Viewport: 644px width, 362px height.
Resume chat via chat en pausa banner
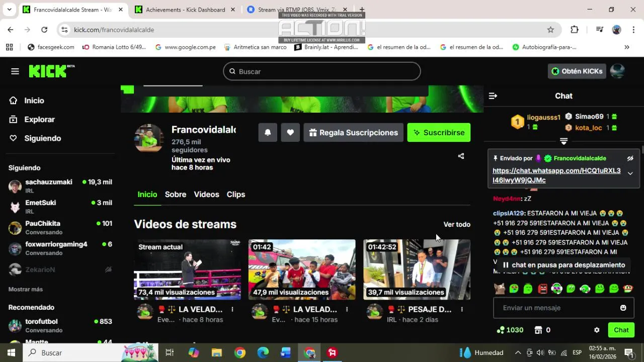coord(563,265)
